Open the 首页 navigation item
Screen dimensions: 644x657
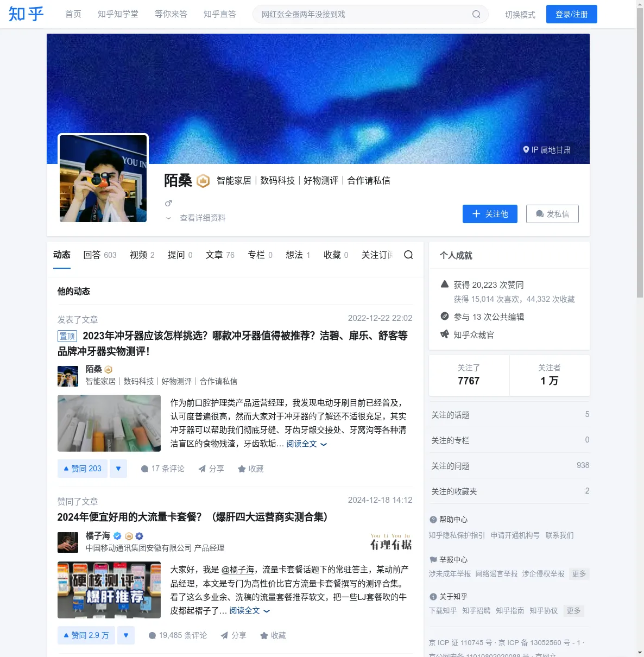coord(73,14)
